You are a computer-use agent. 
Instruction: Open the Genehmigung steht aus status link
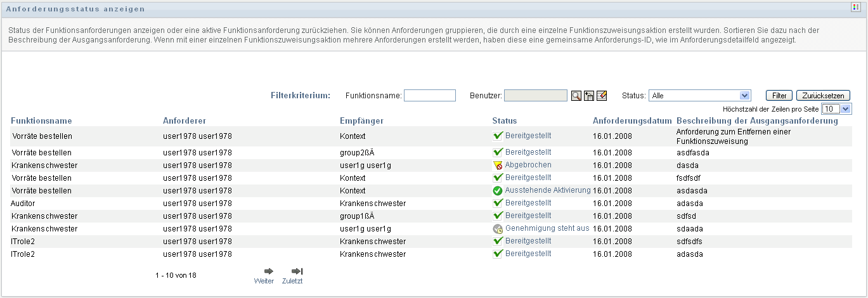[547, 228]
